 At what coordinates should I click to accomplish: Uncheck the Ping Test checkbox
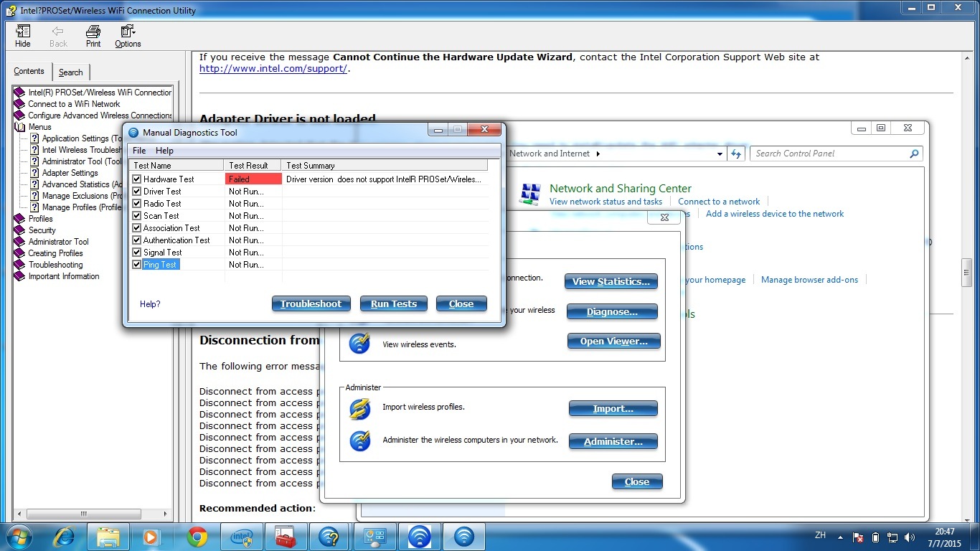137,265
